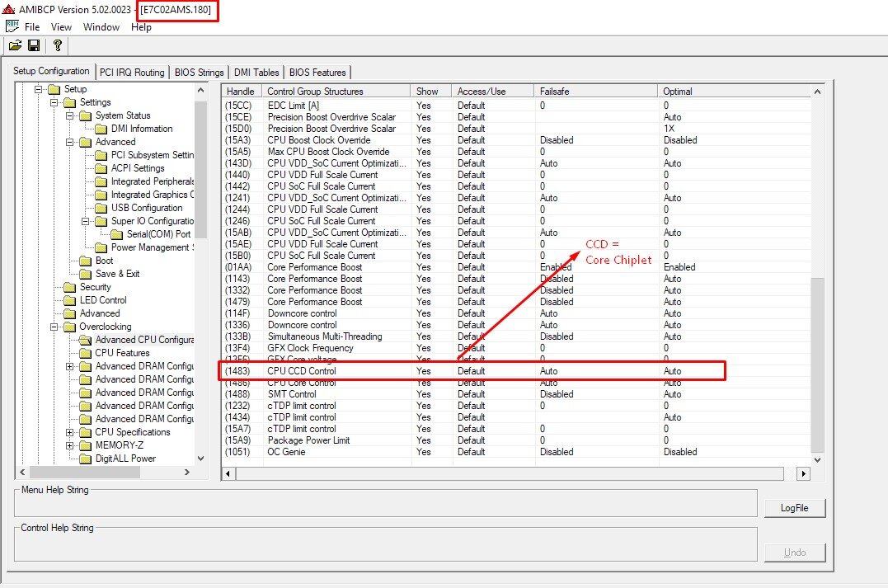The height and width of the screenshot is (588, 888).
Task: Click the Undo button
Action: point(795,553)
